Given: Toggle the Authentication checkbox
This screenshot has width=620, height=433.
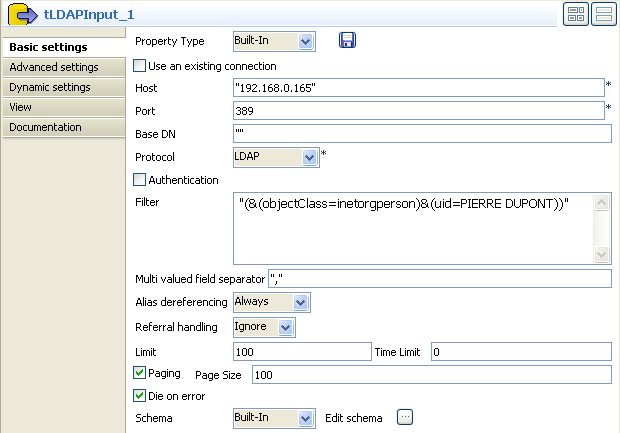Looking at the screenshot, I should click(x=140, y=180).
